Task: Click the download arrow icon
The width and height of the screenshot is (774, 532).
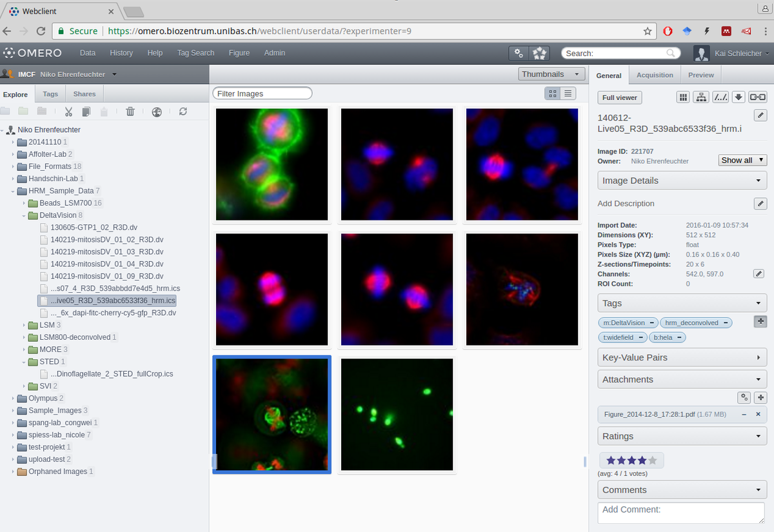Action: tap(739, 97)
